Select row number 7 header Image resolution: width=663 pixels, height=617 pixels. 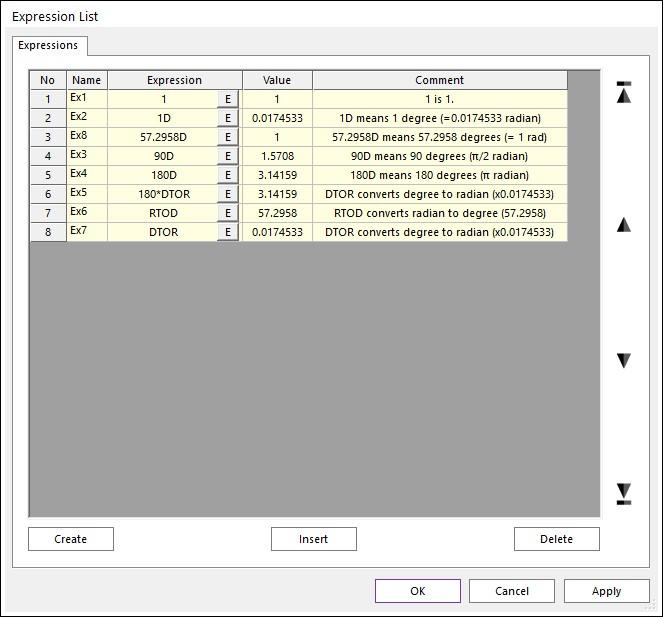tap(48, 214)
